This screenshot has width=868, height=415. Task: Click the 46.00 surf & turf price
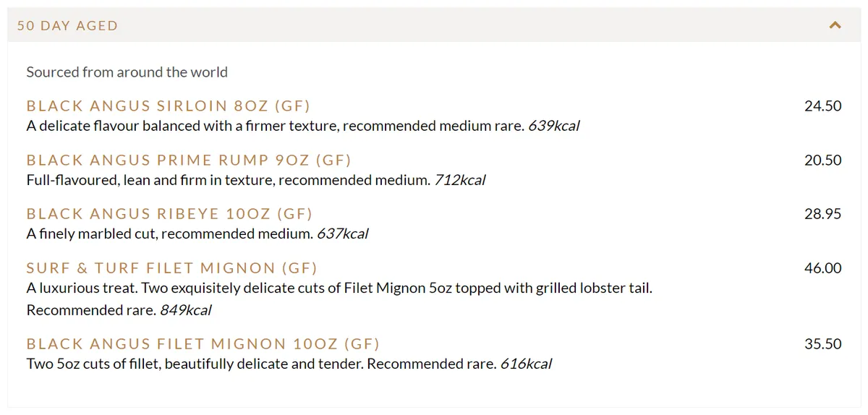coord(822,268)
